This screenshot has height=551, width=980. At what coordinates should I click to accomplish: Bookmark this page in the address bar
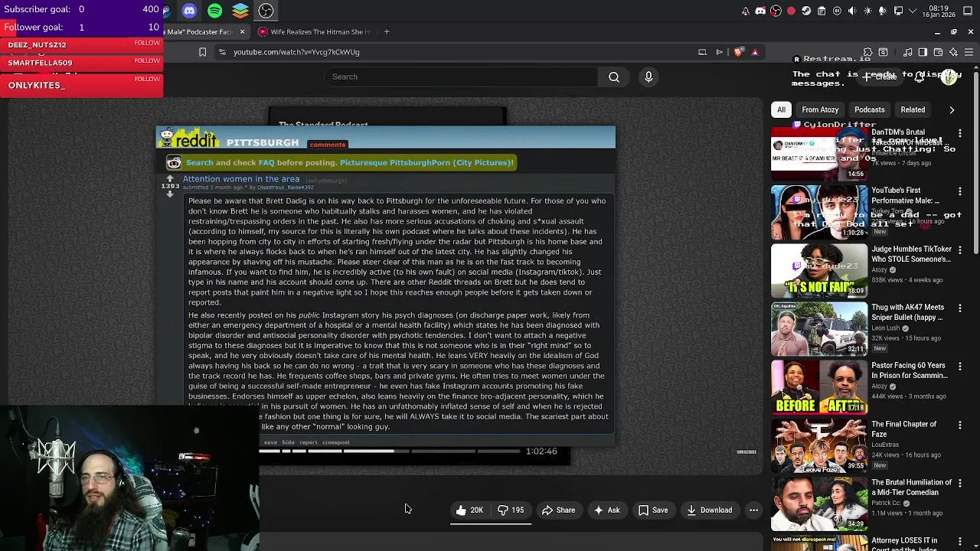click(x=202, y=52)
